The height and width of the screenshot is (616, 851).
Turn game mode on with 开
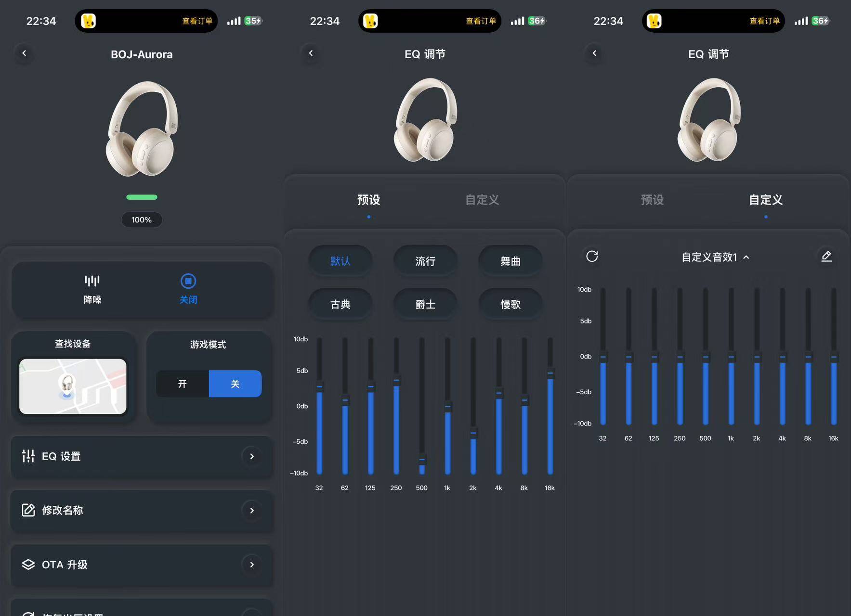pos(183,384)
